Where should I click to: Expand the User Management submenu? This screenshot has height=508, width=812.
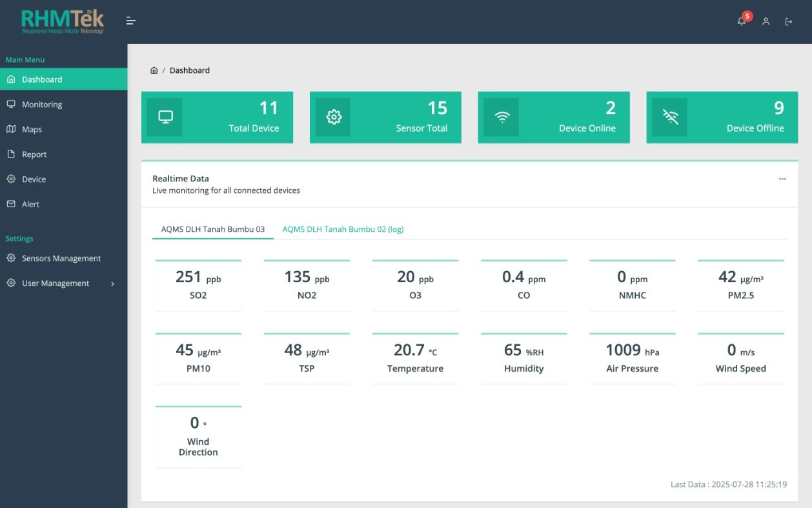(112, 283)
